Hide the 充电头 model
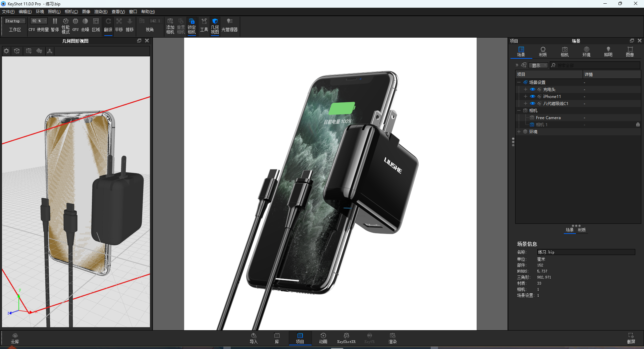 (x=532, y=89)
